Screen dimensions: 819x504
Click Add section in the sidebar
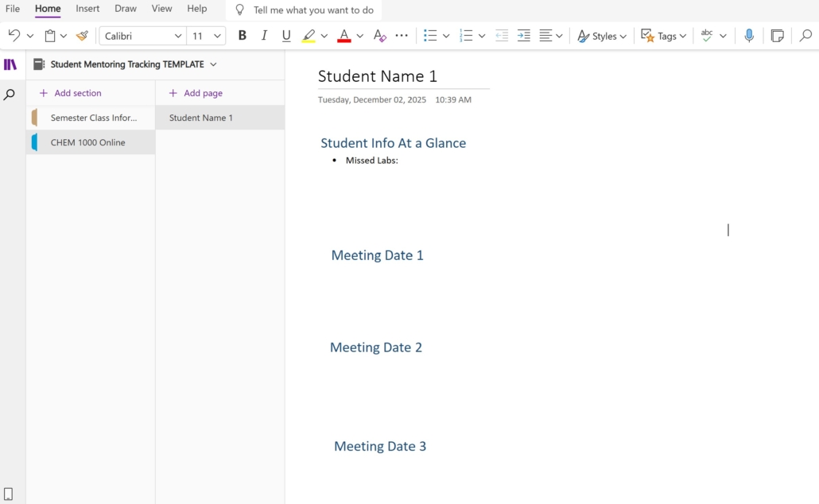(x=68, y=93)
